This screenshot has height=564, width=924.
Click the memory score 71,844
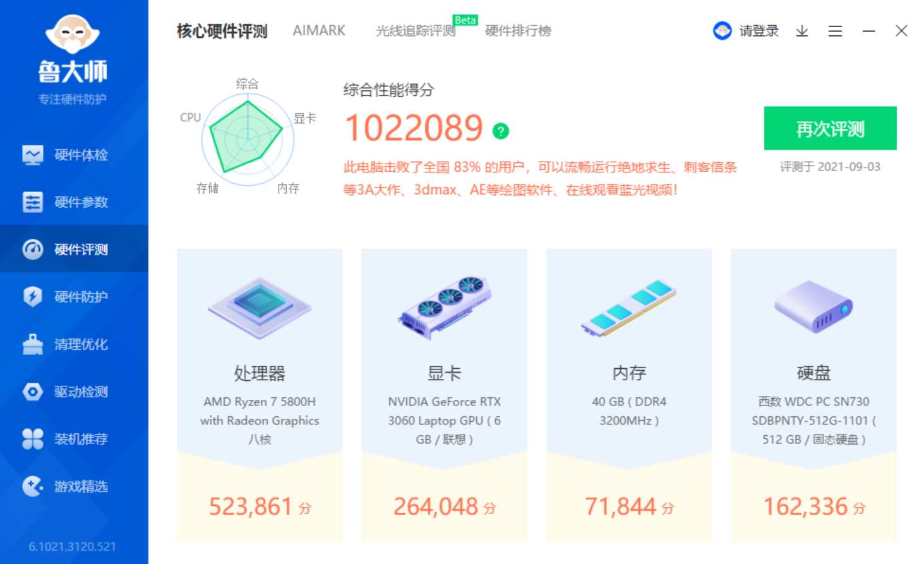pos(621,507)
